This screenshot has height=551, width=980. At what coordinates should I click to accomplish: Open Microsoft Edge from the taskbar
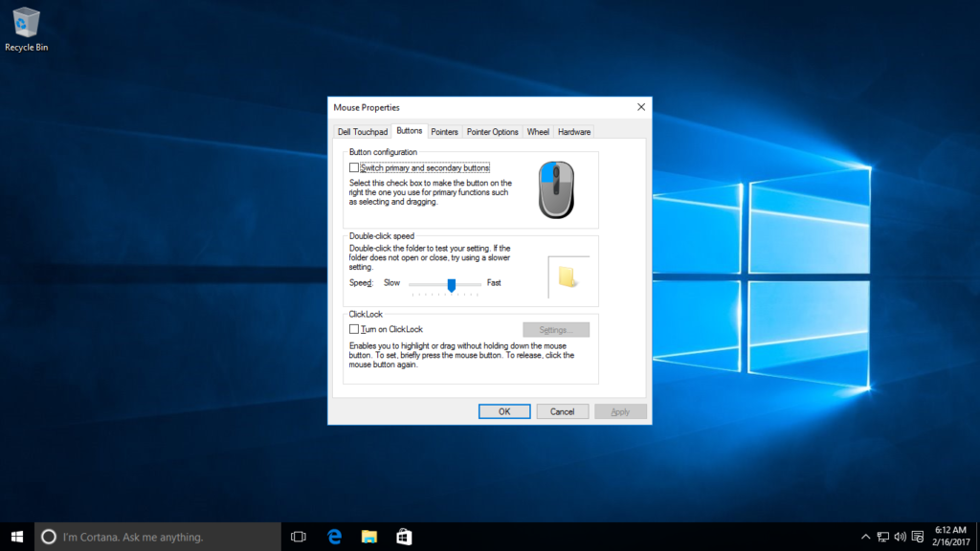point(333,536)
